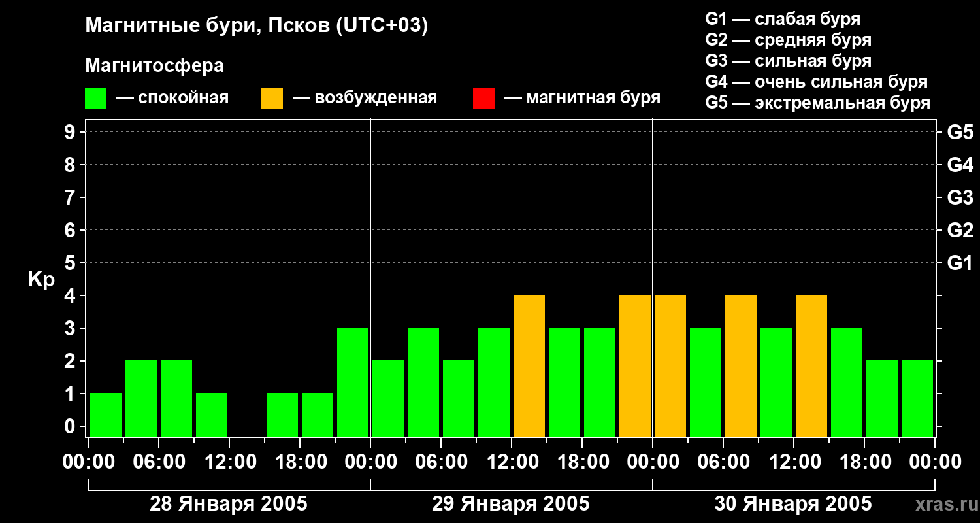Click the 12:00 tick label of 30 January

tap(794, 462)
